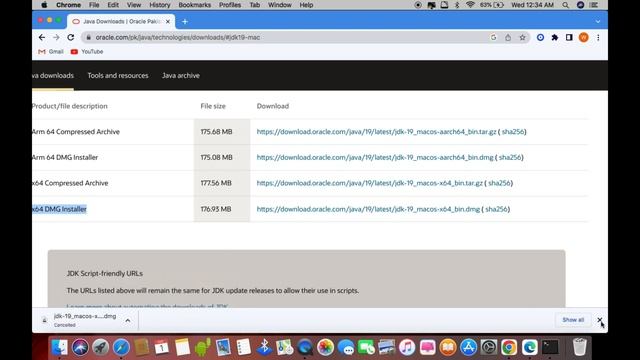Open sha256 for x64 Compressed Archive

499,183
